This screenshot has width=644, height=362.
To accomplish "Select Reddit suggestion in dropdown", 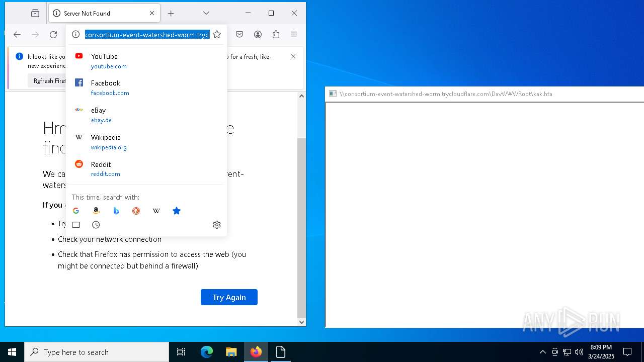I will pyautogui.click(x=146, y=169).
